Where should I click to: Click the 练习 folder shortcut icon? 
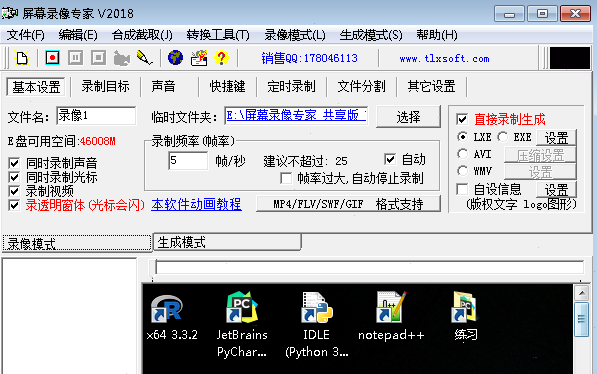tap(465, 307)
